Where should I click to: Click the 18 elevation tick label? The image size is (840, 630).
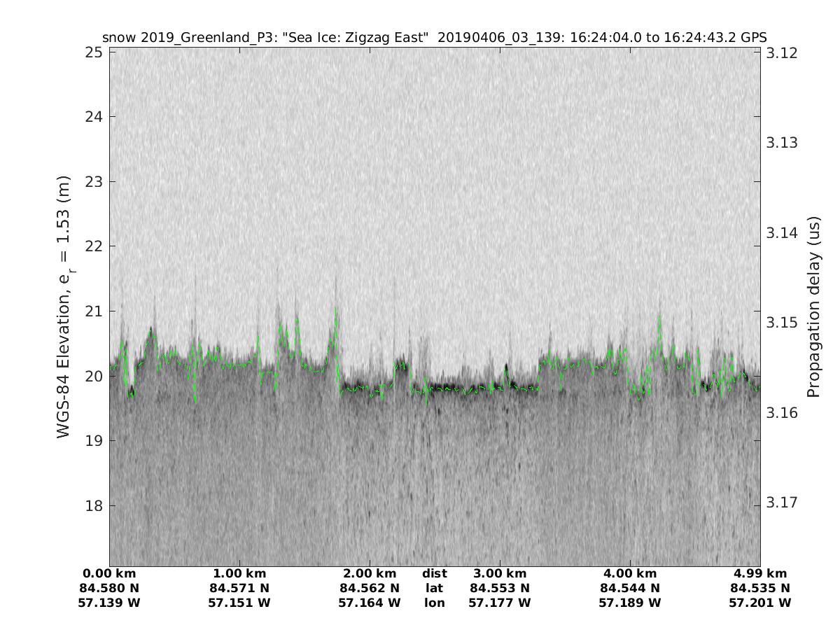point(95,505)
